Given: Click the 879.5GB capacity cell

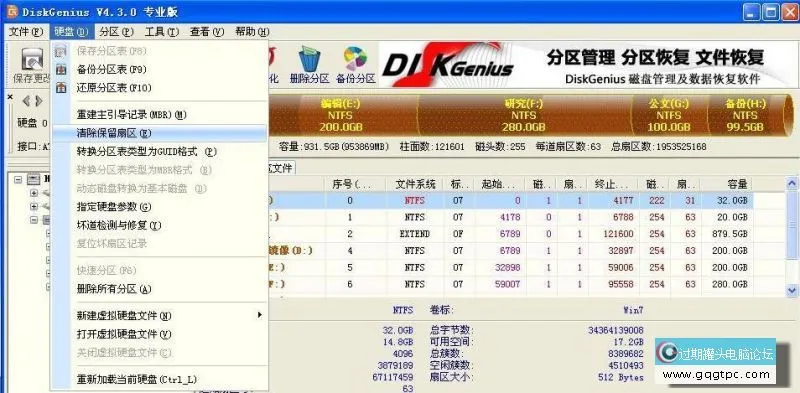Looking at the screenshot, I should coord(729,234).
